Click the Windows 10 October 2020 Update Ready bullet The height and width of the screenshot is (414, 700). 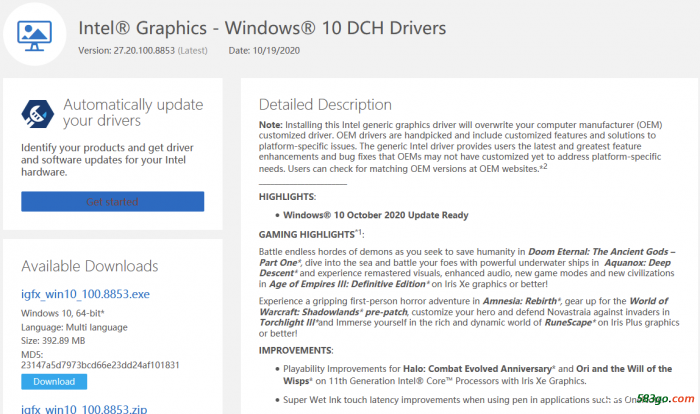[x=375, y=215]
